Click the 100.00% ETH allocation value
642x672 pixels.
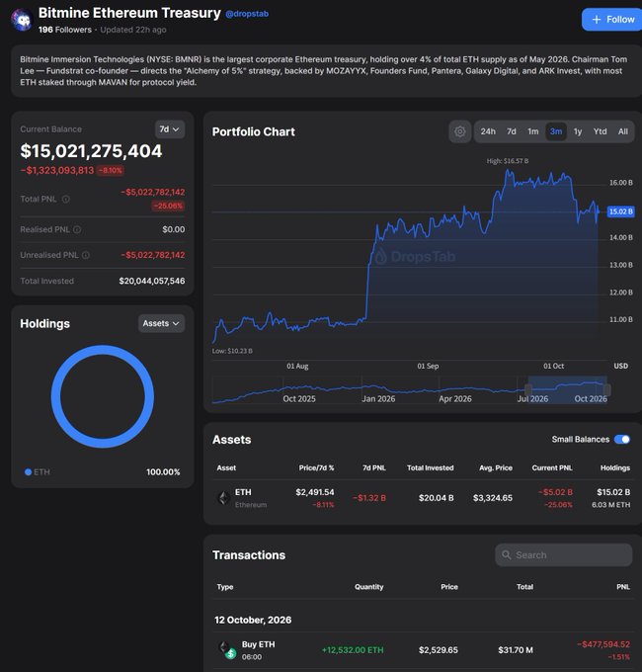[x=163, y=472]
